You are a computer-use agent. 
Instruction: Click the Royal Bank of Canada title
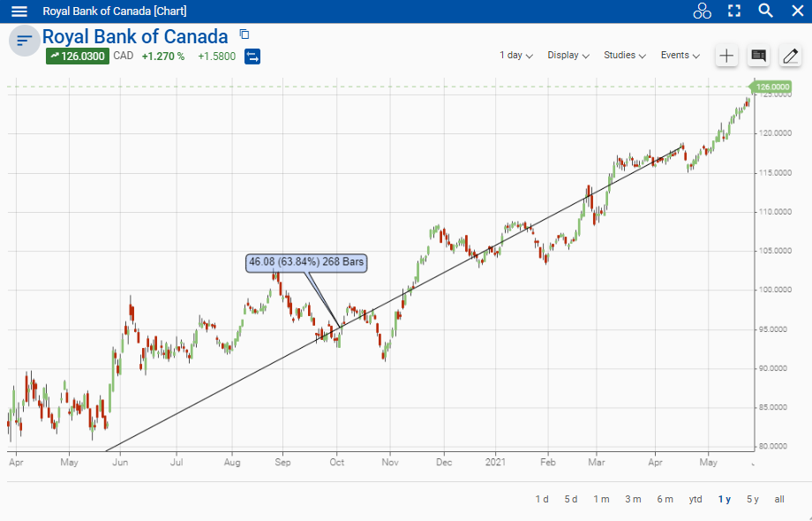pyautogui.click(x=135, y=37)
